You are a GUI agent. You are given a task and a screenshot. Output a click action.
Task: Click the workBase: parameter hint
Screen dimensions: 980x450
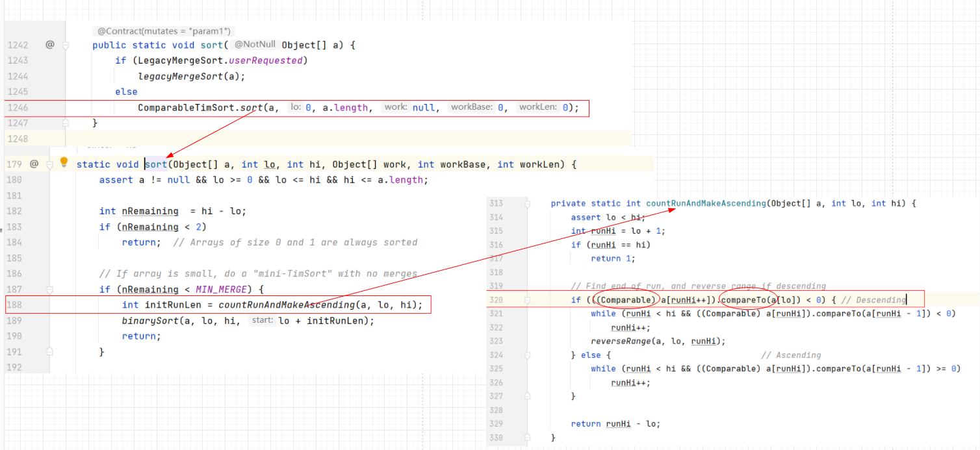click(471, 107)
